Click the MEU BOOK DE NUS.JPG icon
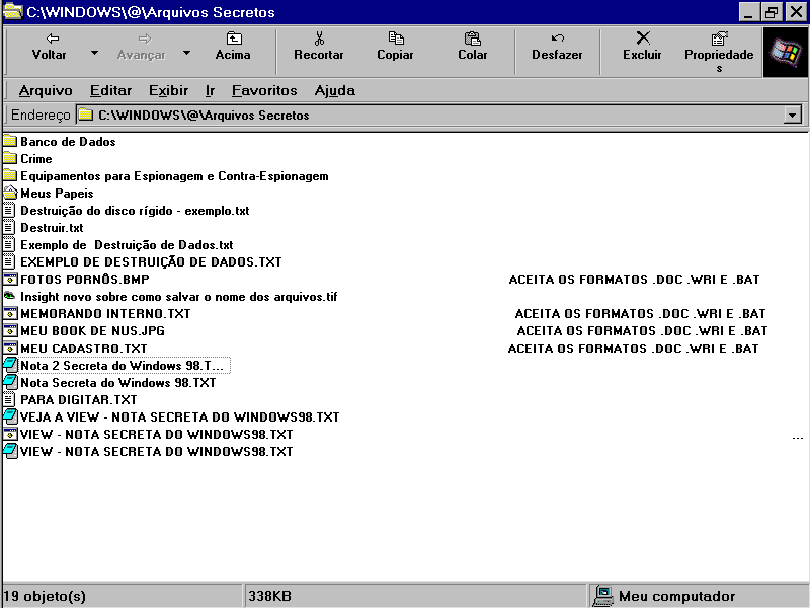Viewport: 810px width, 608px height. pos(10,331)
